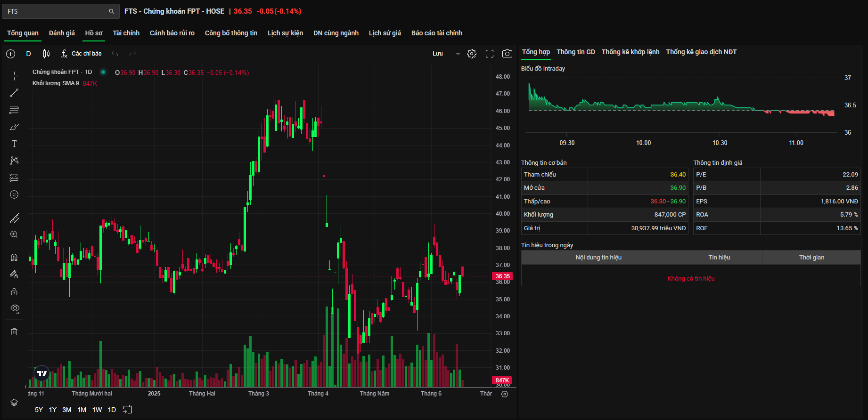Viewport: 868px width, 420px height.
Task: Set chart range to 1D
Action: pyautogui.click(x=112, y=410)
